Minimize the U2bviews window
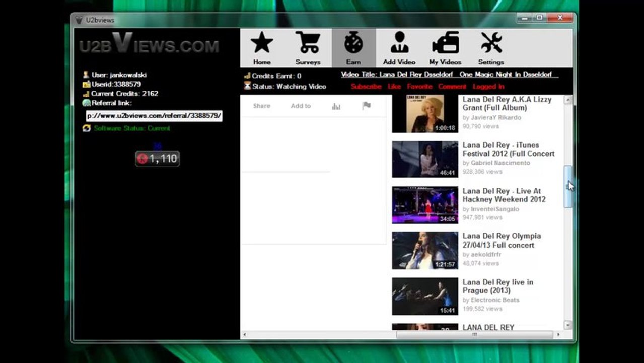The height and width of the screenshot is (363, 644). pos(525,18)
